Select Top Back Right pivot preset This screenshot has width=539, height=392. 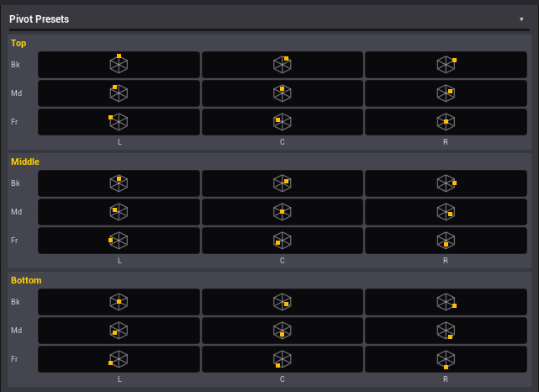(446, 65)
